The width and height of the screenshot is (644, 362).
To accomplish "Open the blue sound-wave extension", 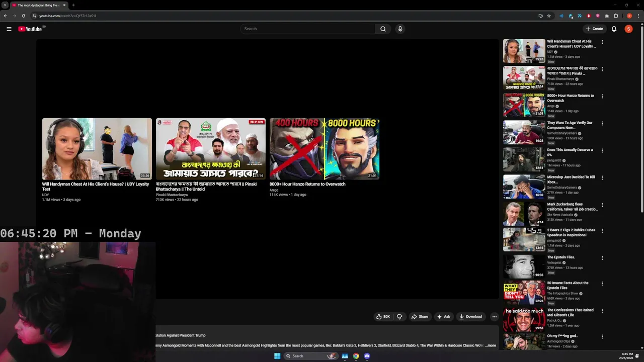I will [x=561, y=16].
